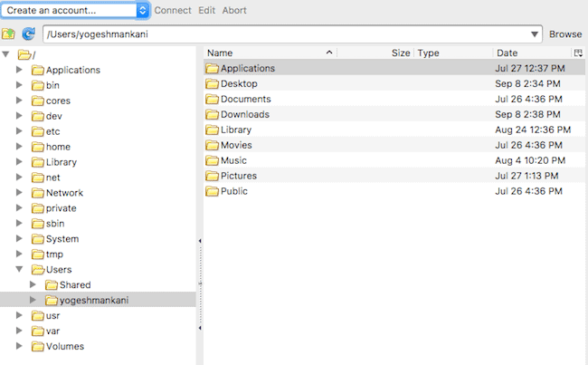The width and height of the screenshot is (588, 365).
Task: Click the dev folder icon in tree
Action: pyautogui.click(x=37, y=117)
